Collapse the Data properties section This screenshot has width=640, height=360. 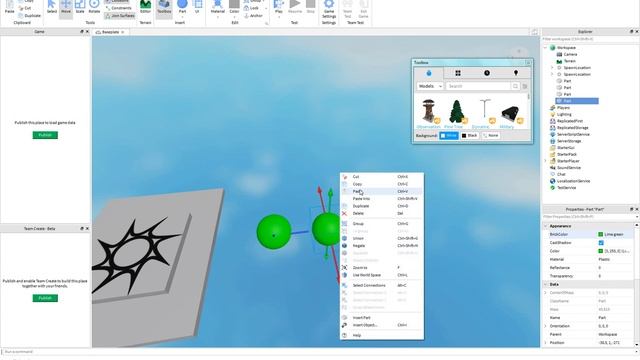click(546, 284)
